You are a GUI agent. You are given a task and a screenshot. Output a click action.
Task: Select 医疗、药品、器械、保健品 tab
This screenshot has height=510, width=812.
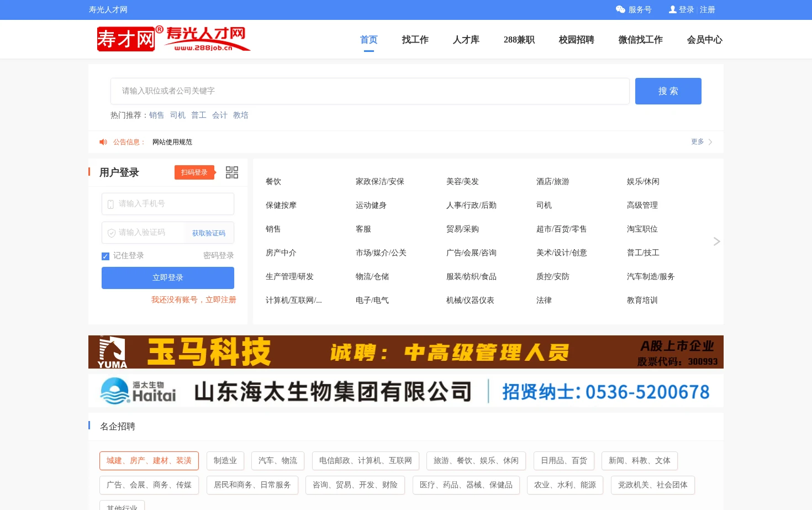click(466, 485)
